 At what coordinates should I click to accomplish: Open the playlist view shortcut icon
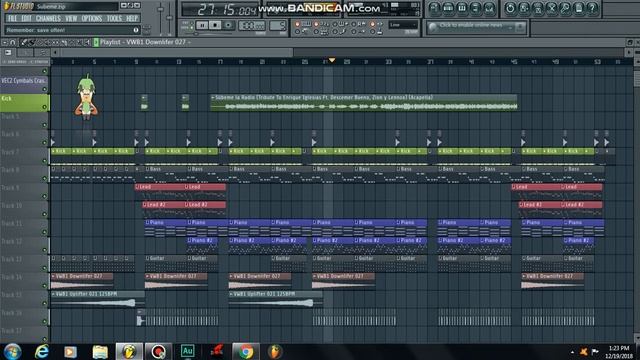click(x=434, y=8)
